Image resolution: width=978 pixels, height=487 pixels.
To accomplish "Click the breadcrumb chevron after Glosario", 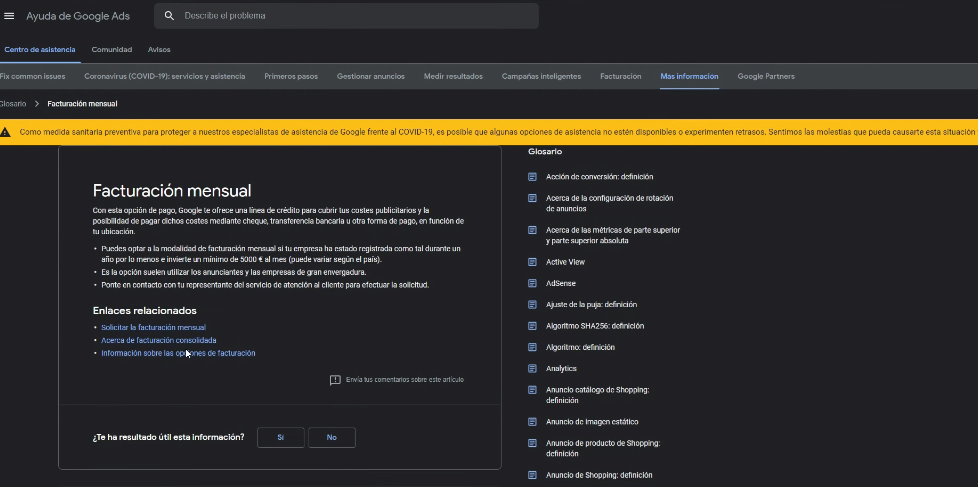I will point(37,104).
